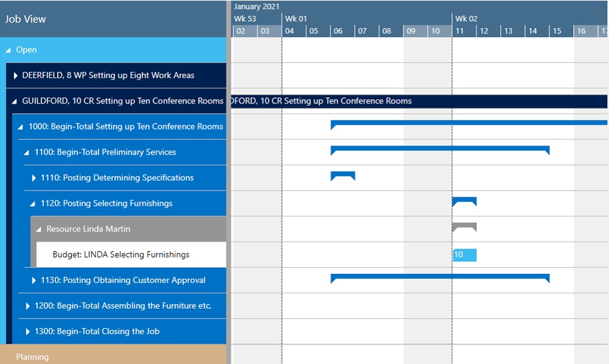
Task: Click day 02 in the timescale
Action: click(245, 31)
